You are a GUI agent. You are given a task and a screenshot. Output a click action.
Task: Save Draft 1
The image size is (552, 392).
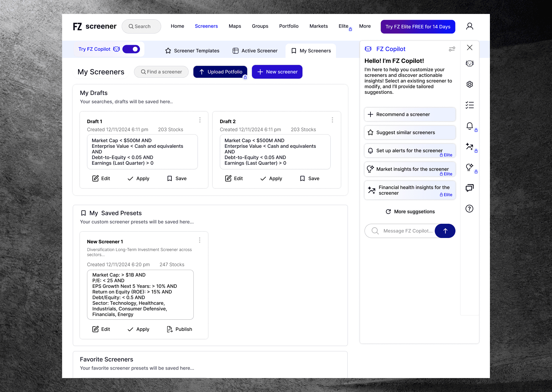click(x=177, y=178)
